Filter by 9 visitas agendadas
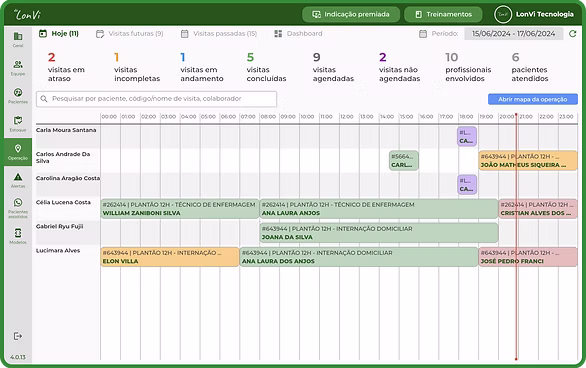This screenshot has width=586, height=368. (x=333, y=67)
